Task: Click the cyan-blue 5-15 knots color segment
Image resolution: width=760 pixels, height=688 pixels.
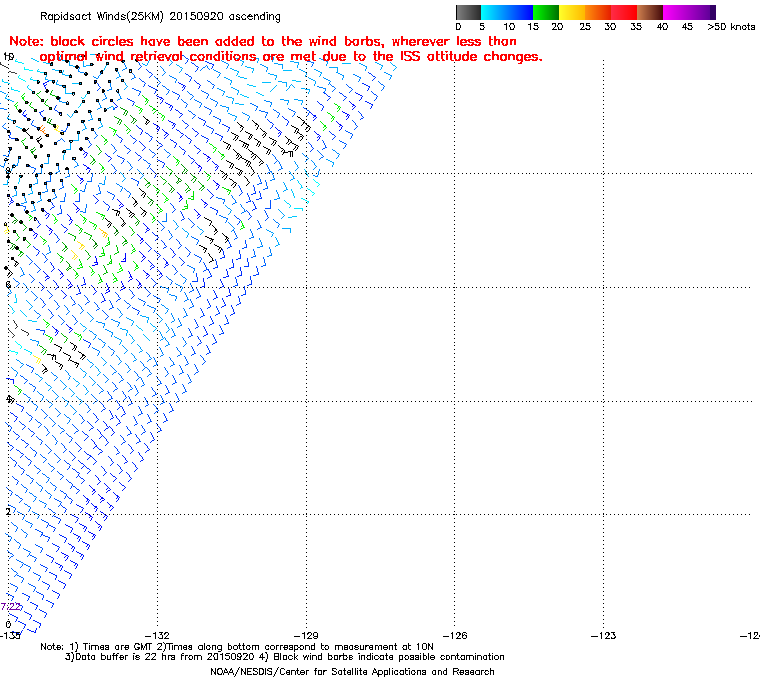Action: pyautogui.click(x=507, y=12)
